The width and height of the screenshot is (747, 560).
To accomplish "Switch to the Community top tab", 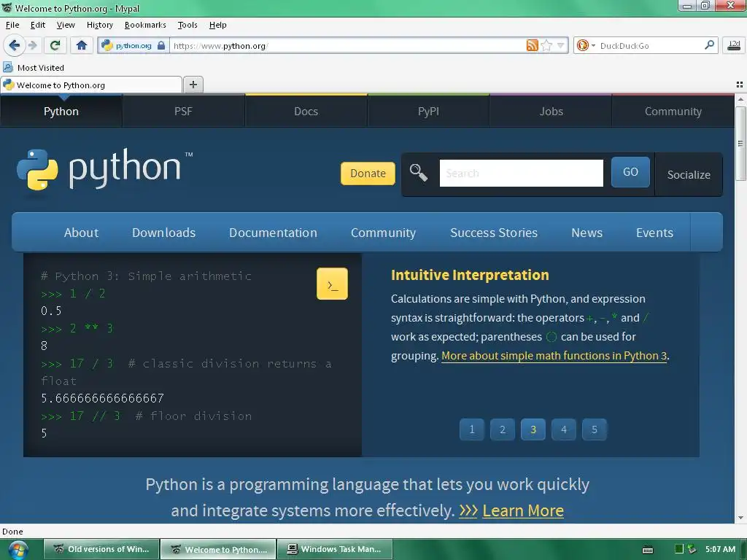I will coord(673,111).
